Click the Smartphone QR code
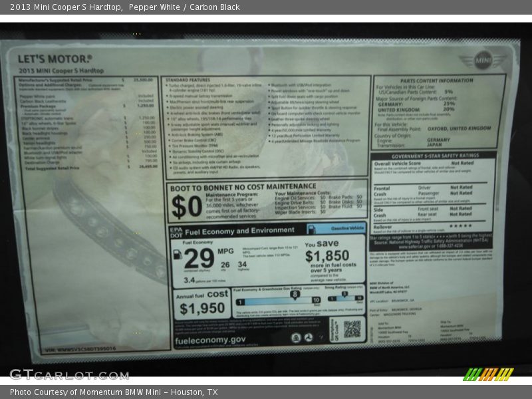The image size is (532, 399). point(352,329)
